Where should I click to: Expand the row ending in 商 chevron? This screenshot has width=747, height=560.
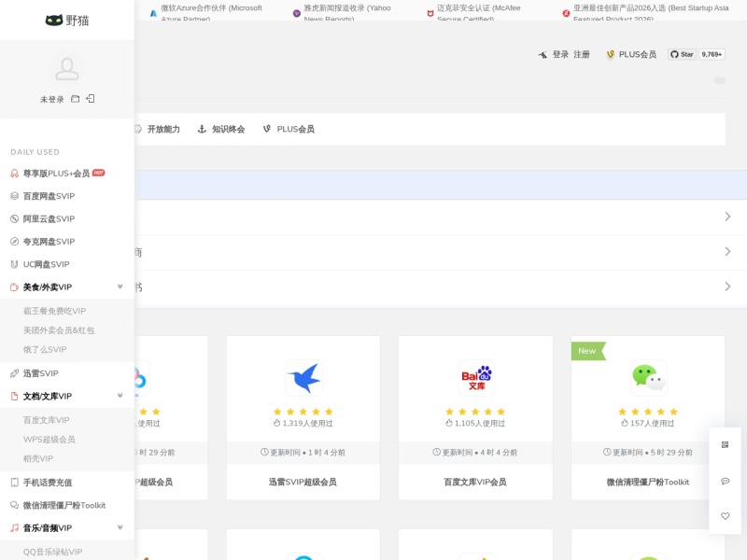(727, 251)
